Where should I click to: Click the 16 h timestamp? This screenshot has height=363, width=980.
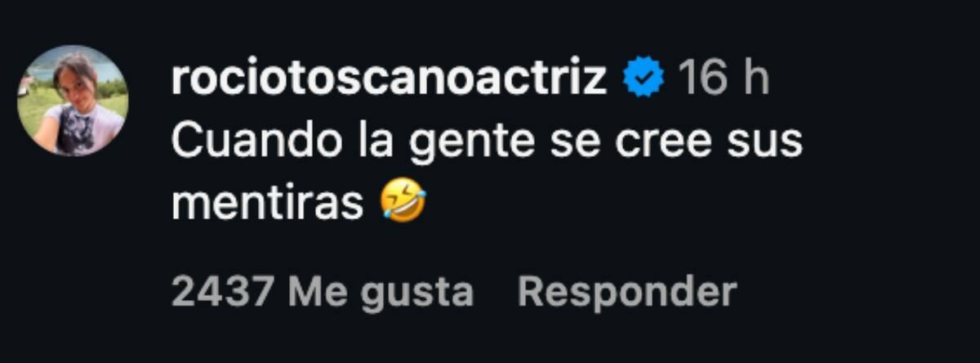[x=724, y=79]
